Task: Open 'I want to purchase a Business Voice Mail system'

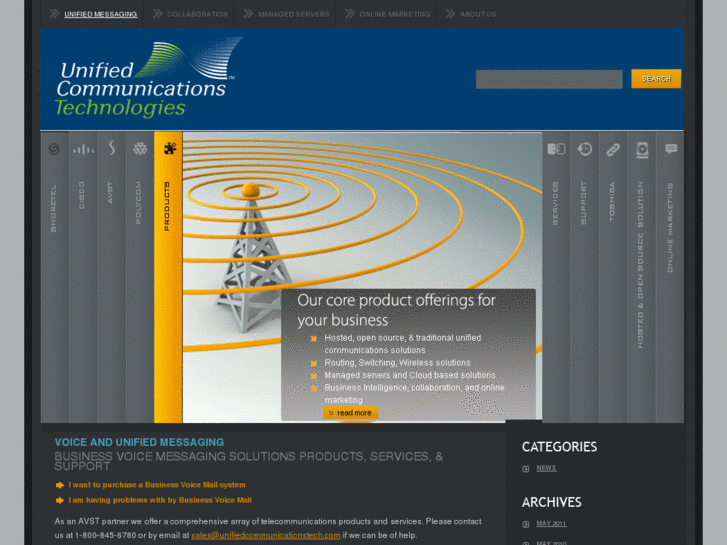Action: pos(157,485)
